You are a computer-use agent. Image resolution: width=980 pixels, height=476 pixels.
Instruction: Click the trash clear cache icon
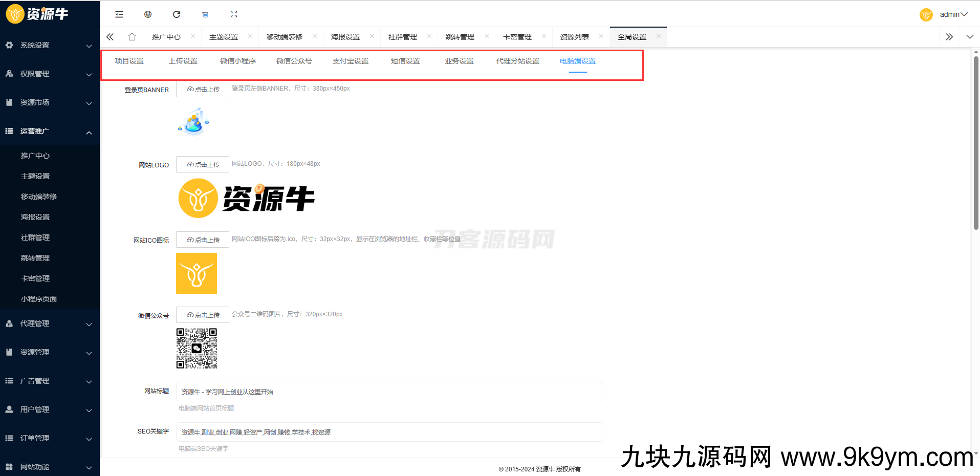pyautogui.click(x=205, y=14)
